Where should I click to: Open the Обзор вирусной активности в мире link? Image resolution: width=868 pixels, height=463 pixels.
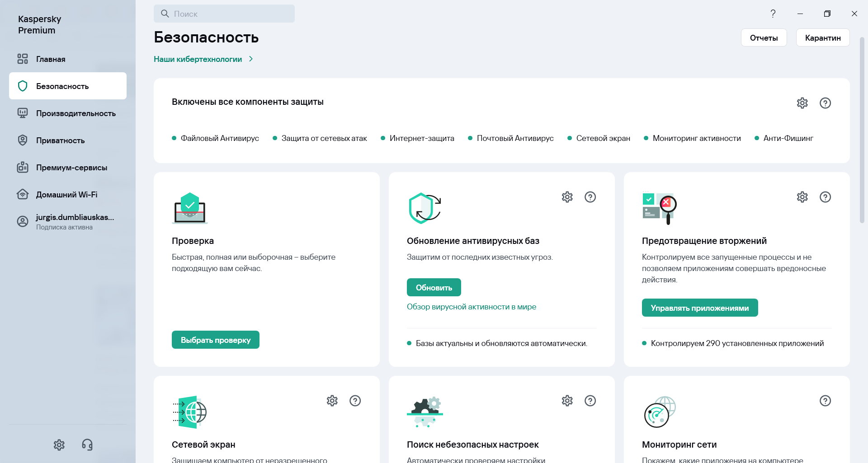472,307
